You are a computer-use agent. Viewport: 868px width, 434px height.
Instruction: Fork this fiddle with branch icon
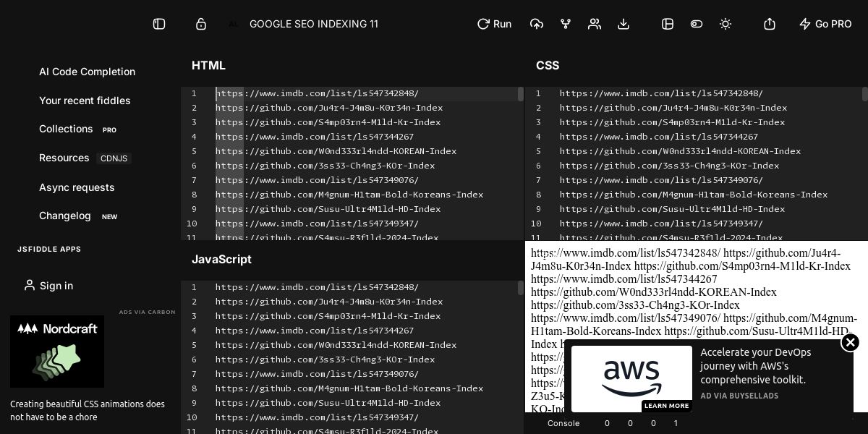(566, 24)
